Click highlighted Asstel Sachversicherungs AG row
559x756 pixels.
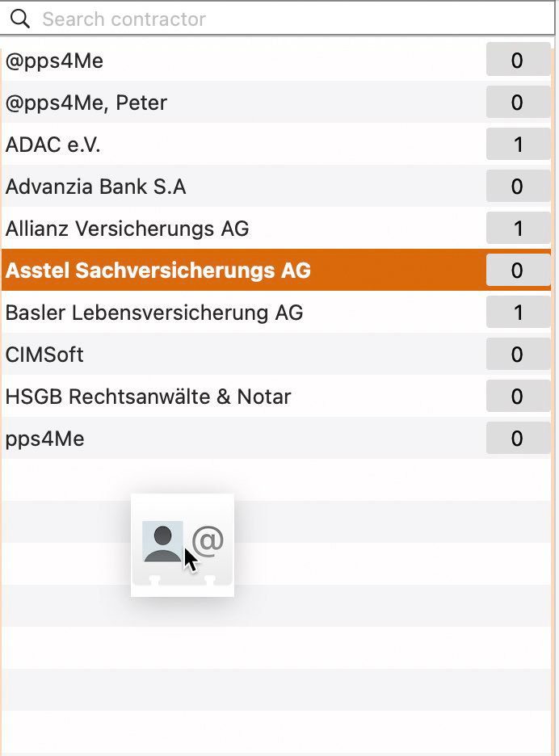[x=276, y=270]
